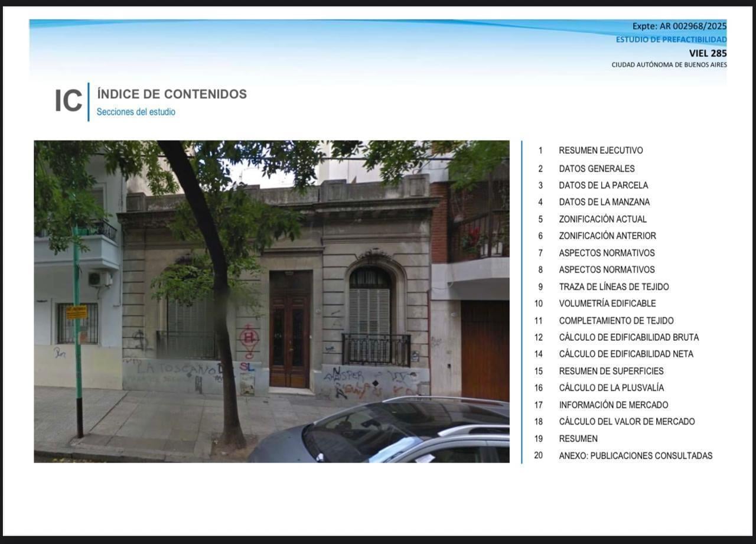Open TRAZA DE LÍNEAS DE TEJIDO entry
This screenshot has width=756, height=544.
614,287
